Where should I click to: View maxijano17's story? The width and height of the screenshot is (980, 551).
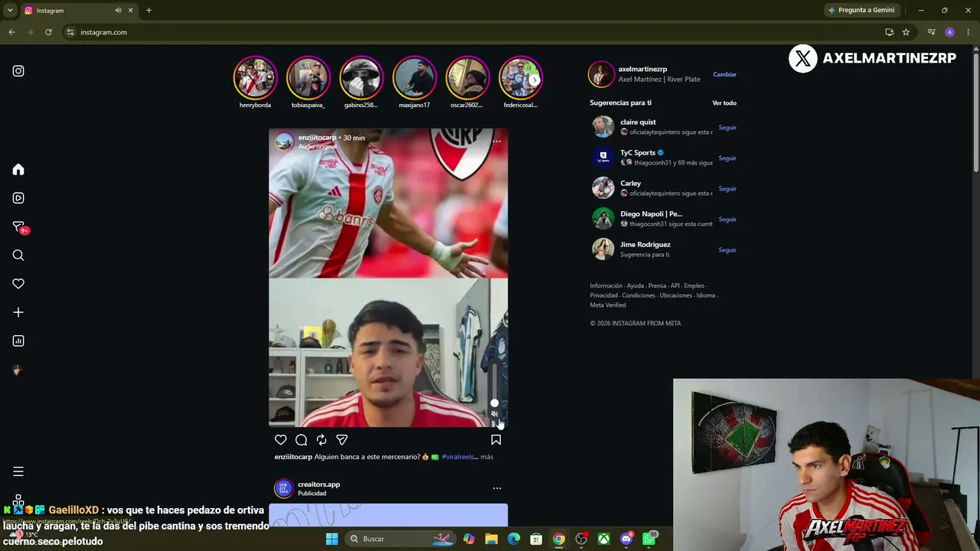pyautogui.click(x=414, y=77)
